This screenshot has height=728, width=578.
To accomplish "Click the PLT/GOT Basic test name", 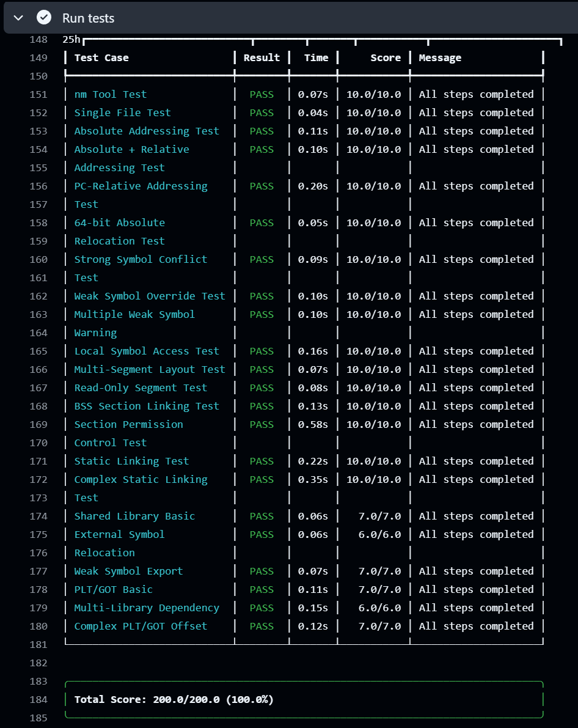I will pos(113,589).
